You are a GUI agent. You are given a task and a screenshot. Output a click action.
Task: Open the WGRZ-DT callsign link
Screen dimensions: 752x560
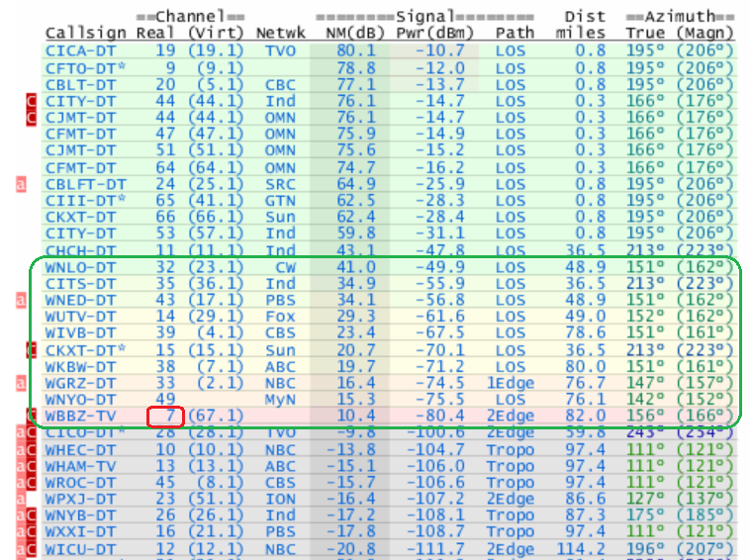click(x=80, y=383)
